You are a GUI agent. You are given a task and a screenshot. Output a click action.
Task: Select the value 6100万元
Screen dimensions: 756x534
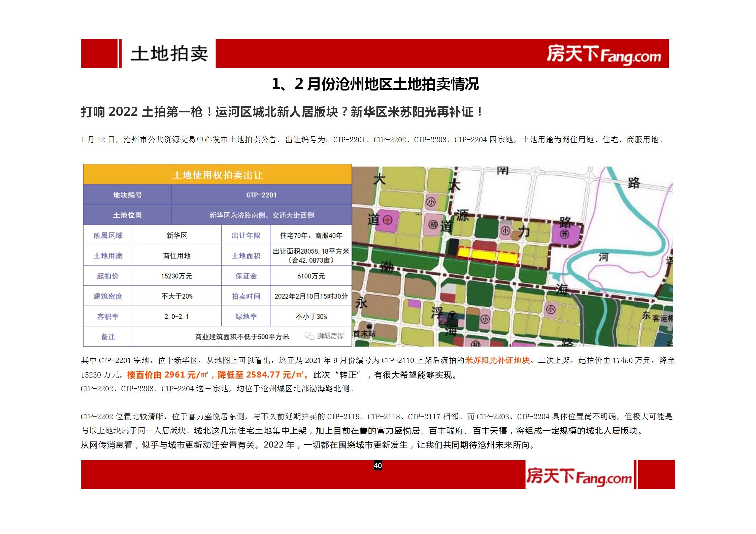311,276
